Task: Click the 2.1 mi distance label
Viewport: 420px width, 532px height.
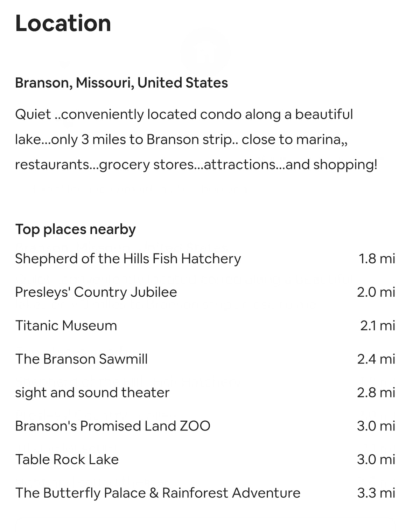Action: tap(378, 326)
